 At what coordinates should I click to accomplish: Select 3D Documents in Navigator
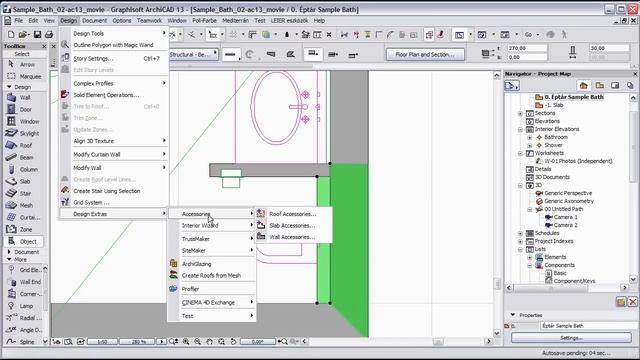tap(552, 177)
